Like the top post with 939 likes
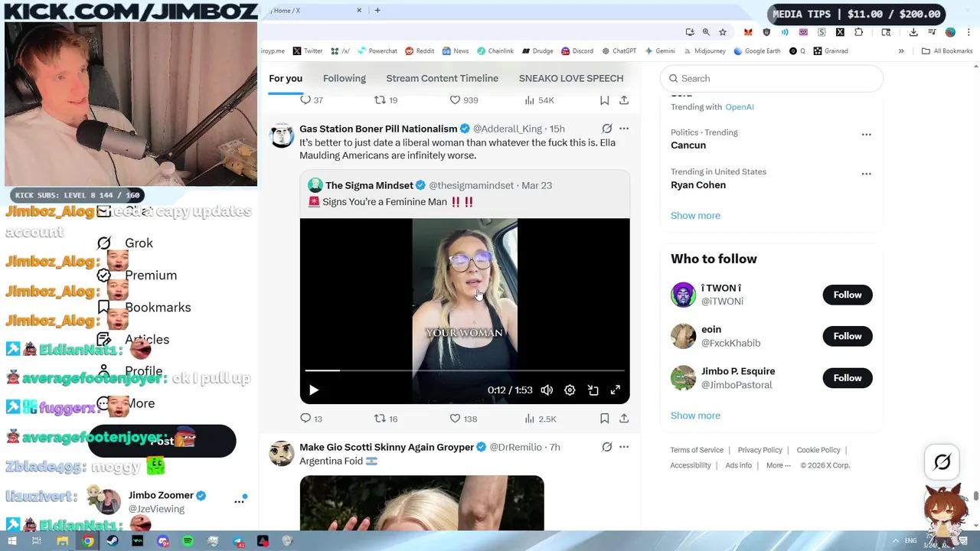The height and width of the screenshot is (551, 980). [x=463, y=100]
